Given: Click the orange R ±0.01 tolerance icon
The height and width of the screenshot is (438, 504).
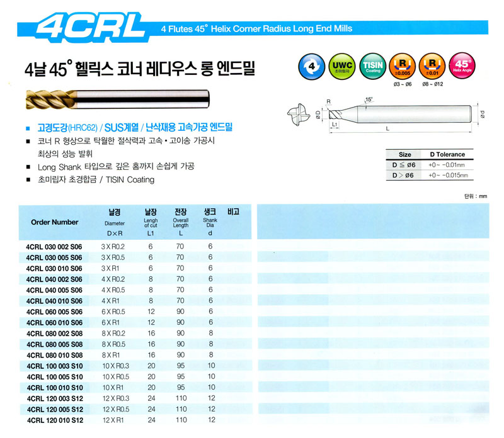Looking at the screenshot, I should (x=432, y=67).
